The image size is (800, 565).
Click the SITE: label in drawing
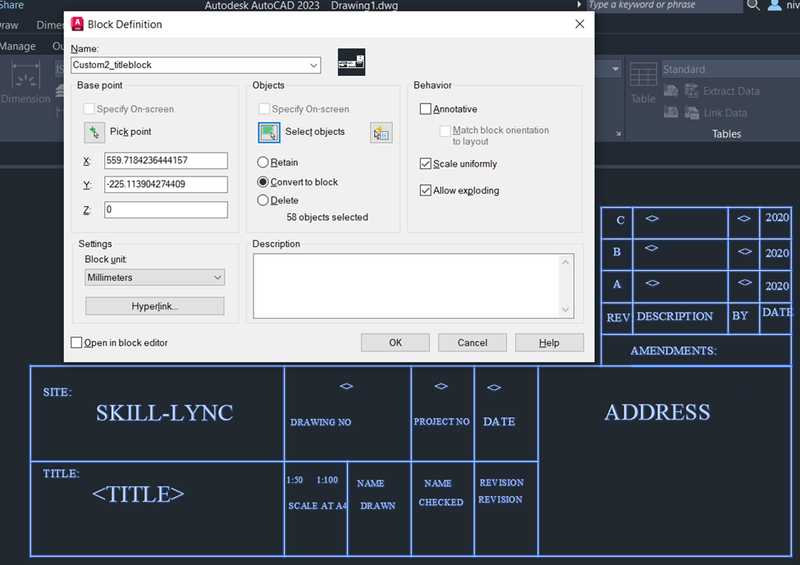[58, 392]
